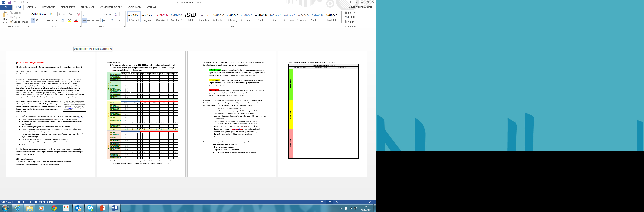Viewport: 644px width, 212px height.
Task: Switch to the SETT INN tab
Action: (x=31, y=7)
